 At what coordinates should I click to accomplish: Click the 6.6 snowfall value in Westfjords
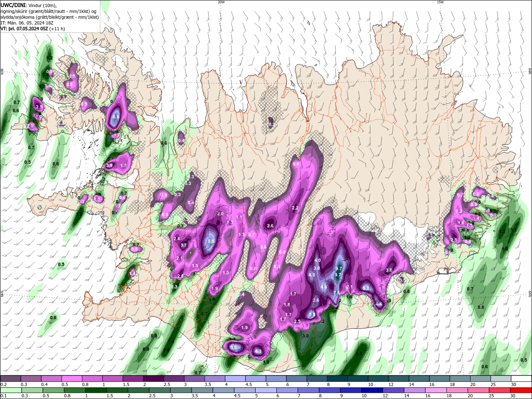116,117
